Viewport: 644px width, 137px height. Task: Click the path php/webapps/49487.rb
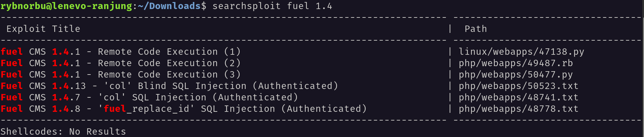(516, 63)
